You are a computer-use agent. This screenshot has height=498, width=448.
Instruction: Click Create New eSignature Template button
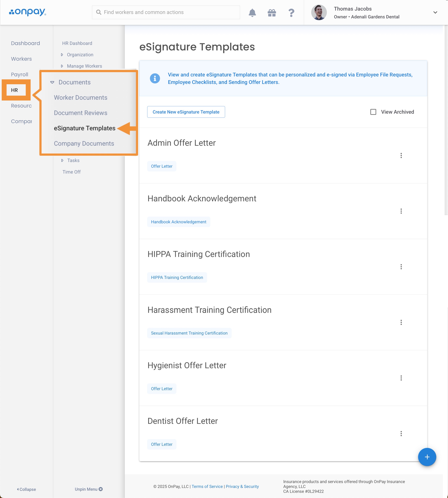click(x=186, y=112)
